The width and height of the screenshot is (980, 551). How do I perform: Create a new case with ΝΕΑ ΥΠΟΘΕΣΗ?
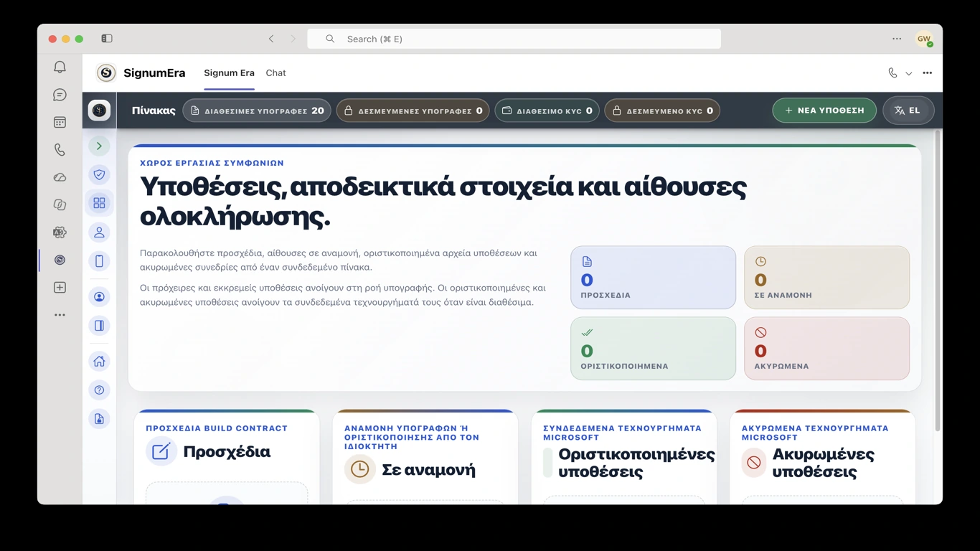click(x=824, y=110)
